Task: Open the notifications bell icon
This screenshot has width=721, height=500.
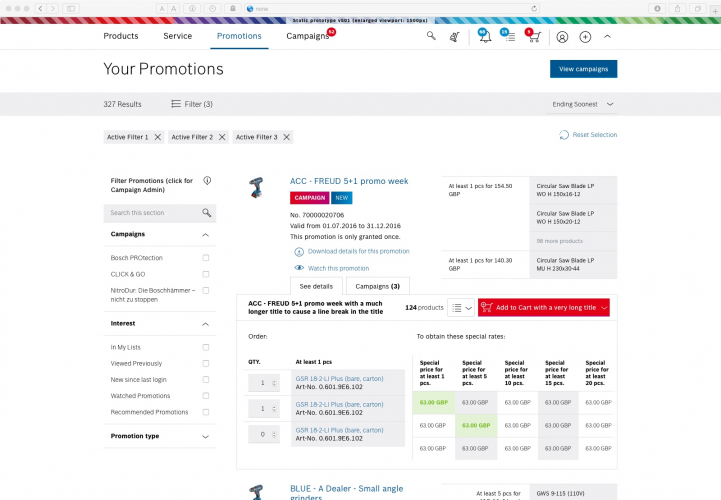Action: (x=485, y=37)
